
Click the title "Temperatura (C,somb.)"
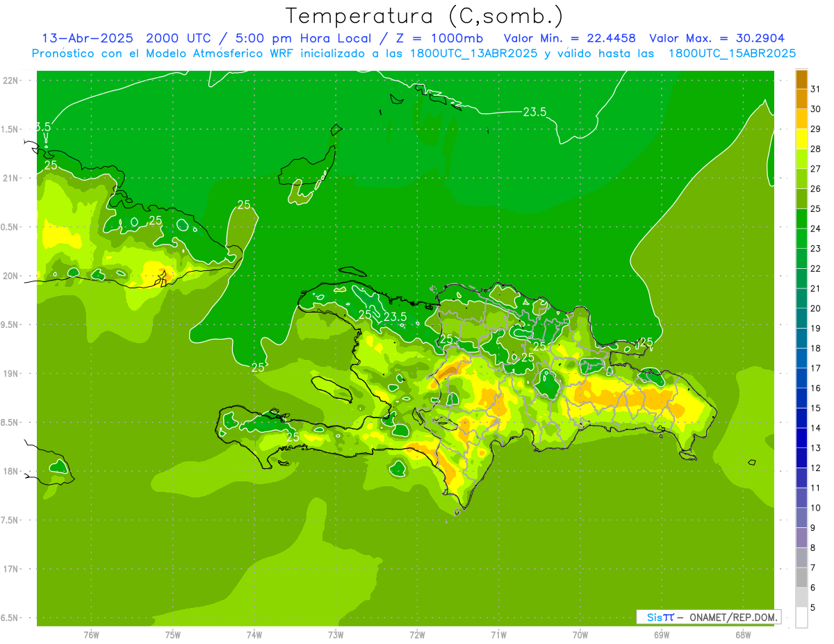(x=425, y=16)
